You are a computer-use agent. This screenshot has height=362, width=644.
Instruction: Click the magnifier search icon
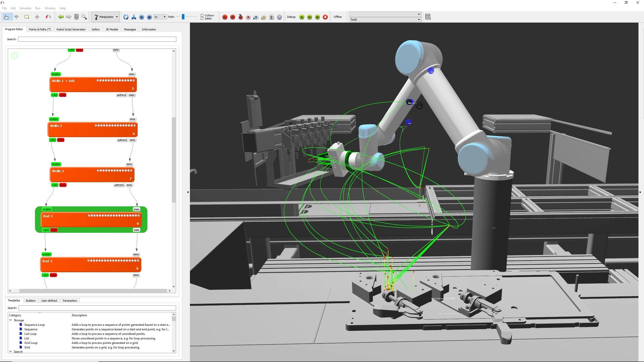[x=84, y=17]
